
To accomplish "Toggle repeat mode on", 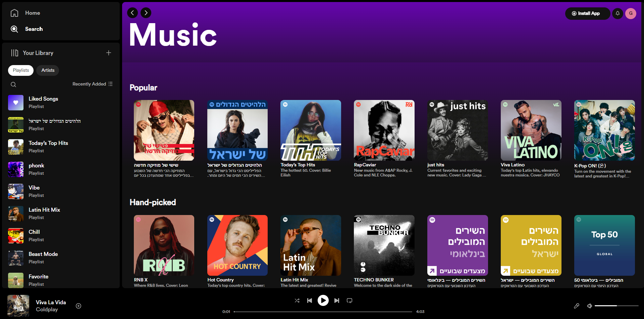I will [349, 301].
